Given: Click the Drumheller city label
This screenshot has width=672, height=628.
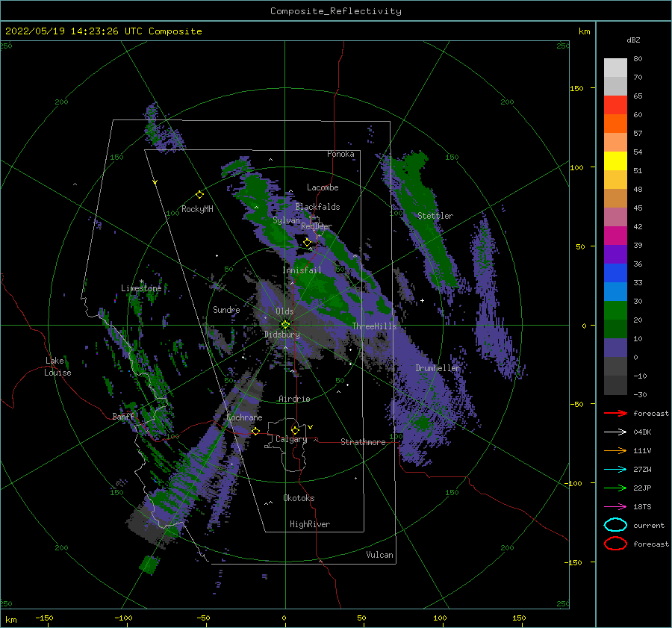Looking at the screenshot, I should [438, 368].
